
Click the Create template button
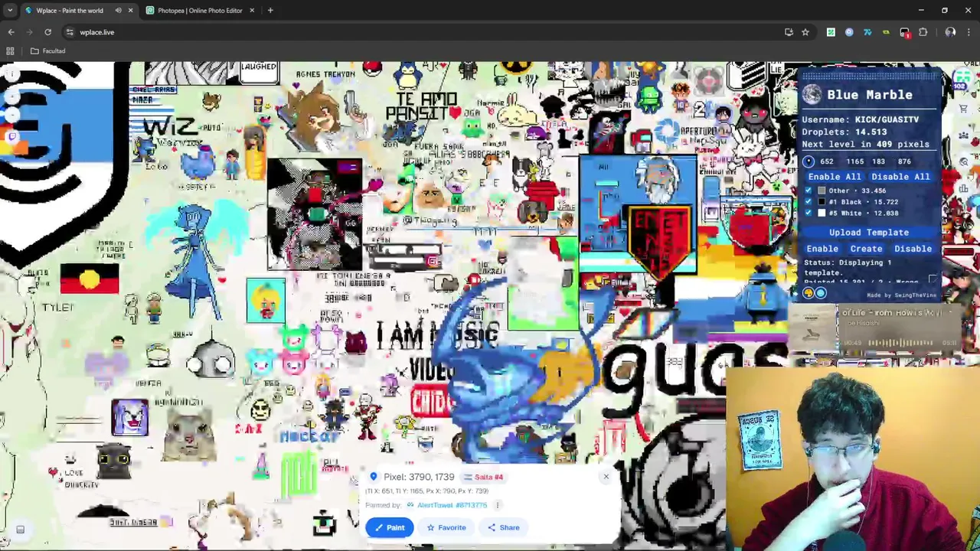pos(866,249)
